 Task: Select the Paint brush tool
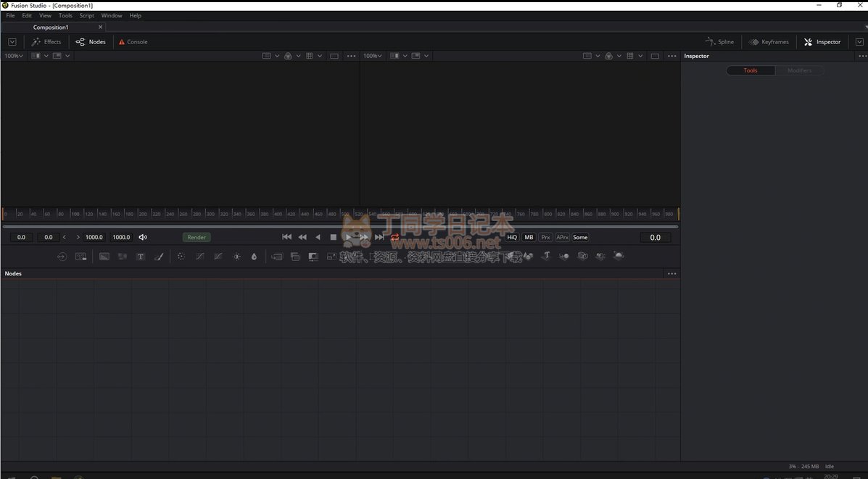click(x=159, y=257)
